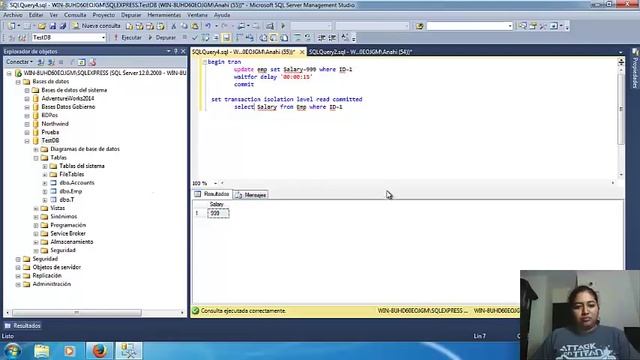
Task: Open the find combo box dropdown arrow
Action: point(510,26)
